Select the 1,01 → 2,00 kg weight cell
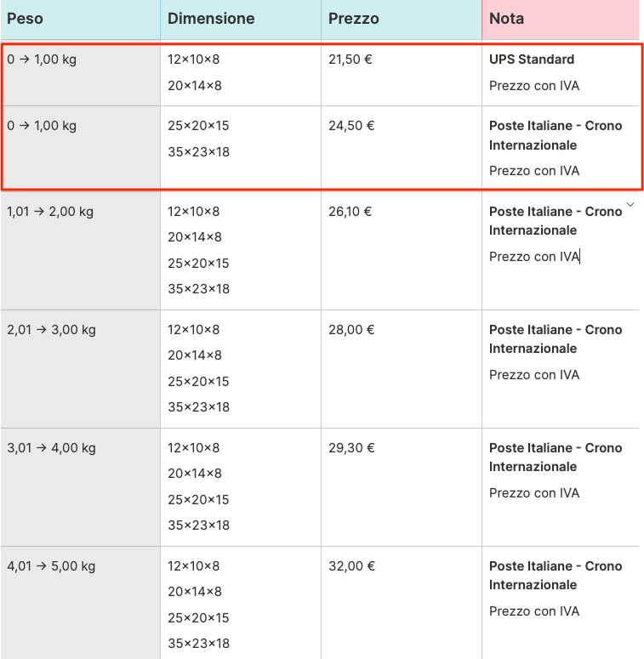 [x=50, y=212]
